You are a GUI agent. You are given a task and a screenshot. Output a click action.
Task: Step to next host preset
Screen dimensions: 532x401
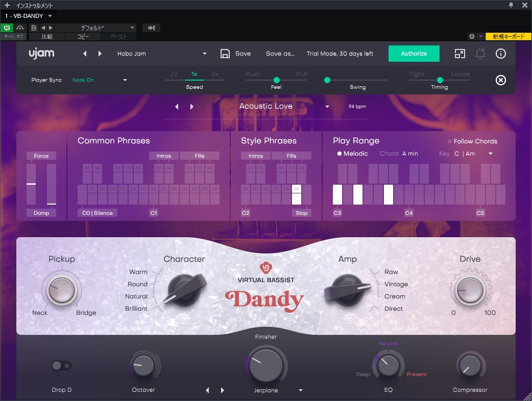tap(51, 28)
